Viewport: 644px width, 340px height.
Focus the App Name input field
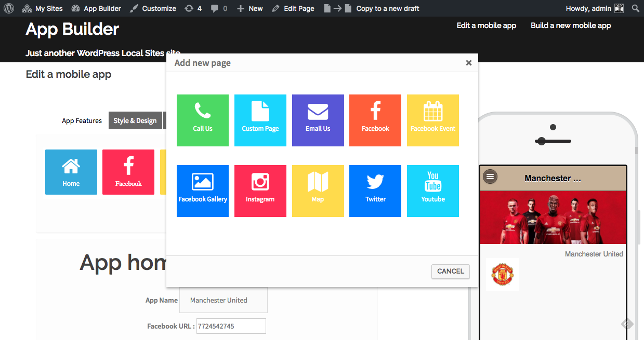[224, 300]
